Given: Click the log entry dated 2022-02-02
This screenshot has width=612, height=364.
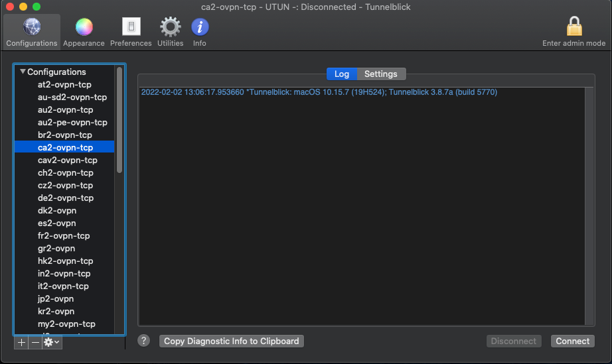Looking at the screenshot, I should (x=319, y=92).
